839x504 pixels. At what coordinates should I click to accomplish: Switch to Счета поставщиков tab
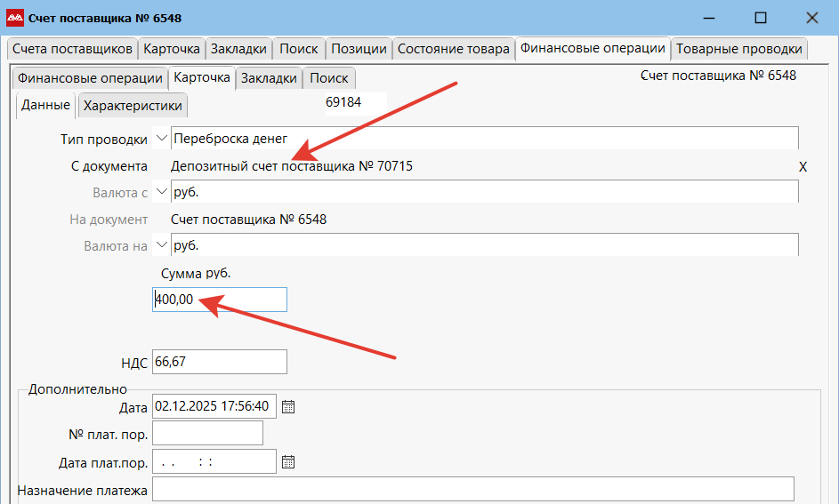[x=72, y=49]
